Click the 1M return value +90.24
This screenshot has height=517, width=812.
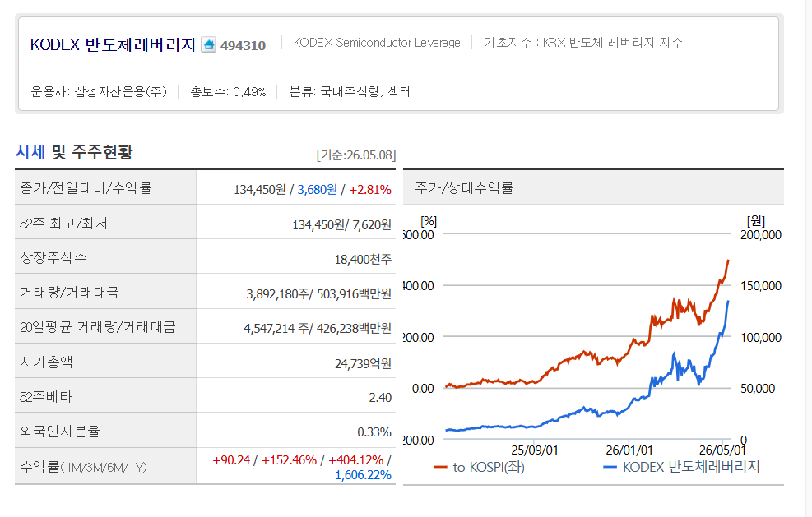click(231, 460)
